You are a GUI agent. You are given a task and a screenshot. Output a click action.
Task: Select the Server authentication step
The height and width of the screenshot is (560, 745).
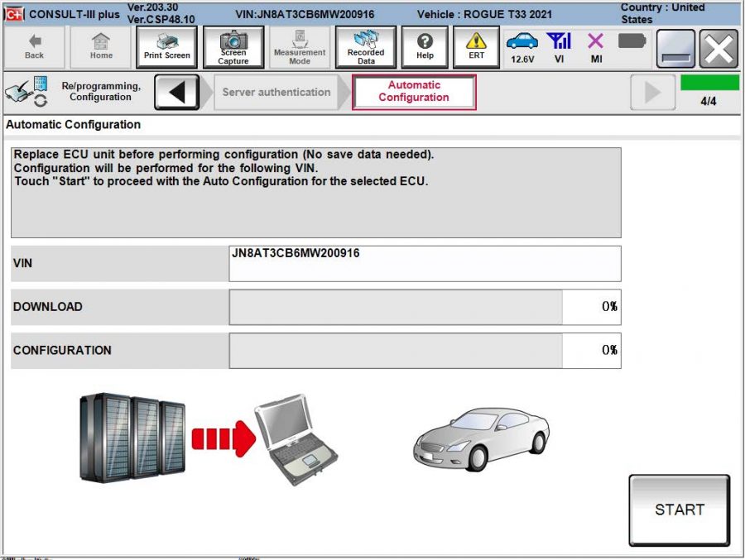[276, 93]
